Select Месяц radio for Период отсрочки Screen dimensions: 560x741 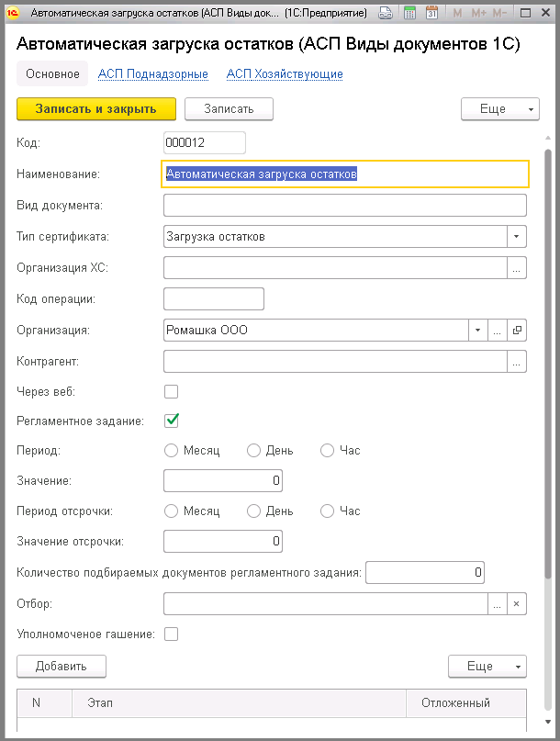click(x=171, y=511)
